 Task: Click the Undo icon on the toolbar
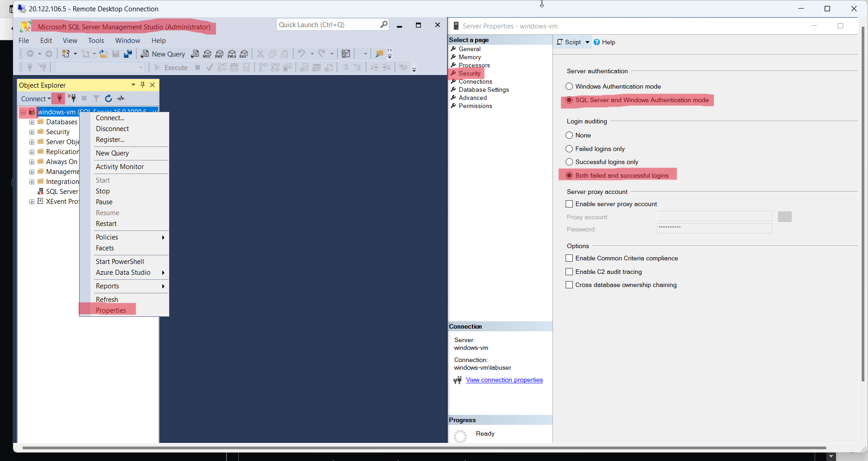click(302, 53)
